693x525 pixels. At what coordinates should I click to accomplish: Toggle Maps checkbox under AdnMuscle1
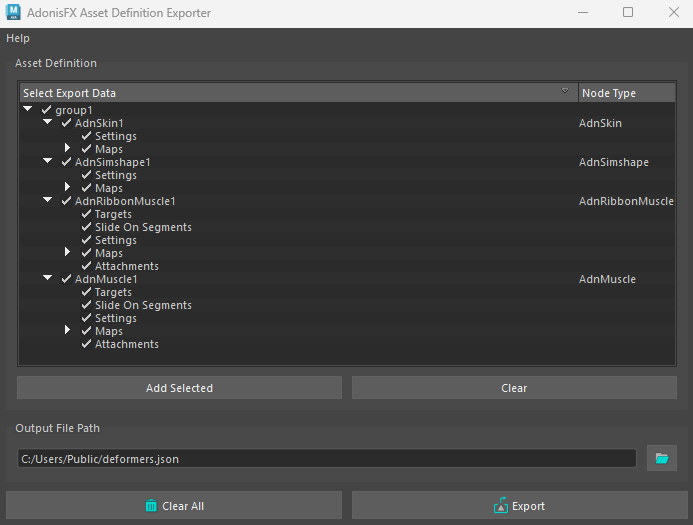point(86,331)
